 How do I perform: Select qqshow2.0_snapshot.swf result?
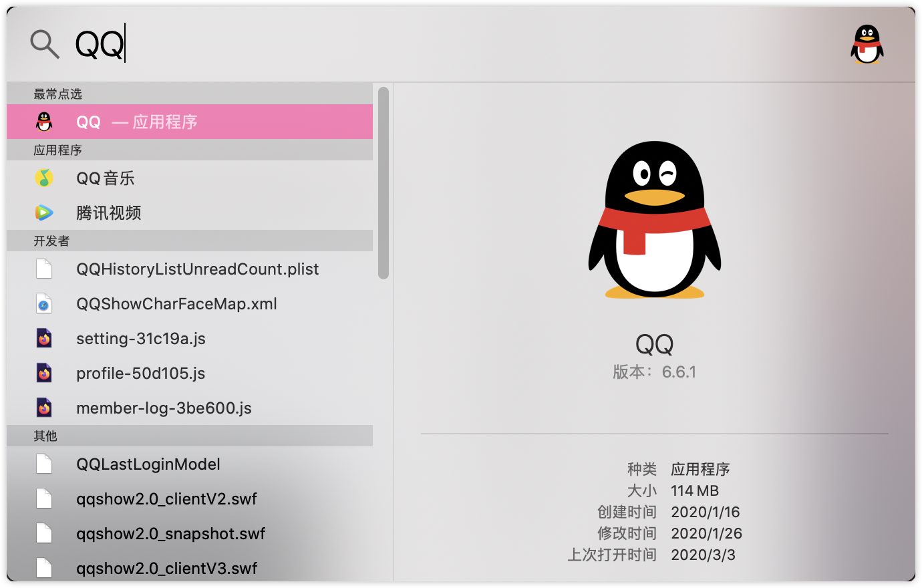[190, 533]
